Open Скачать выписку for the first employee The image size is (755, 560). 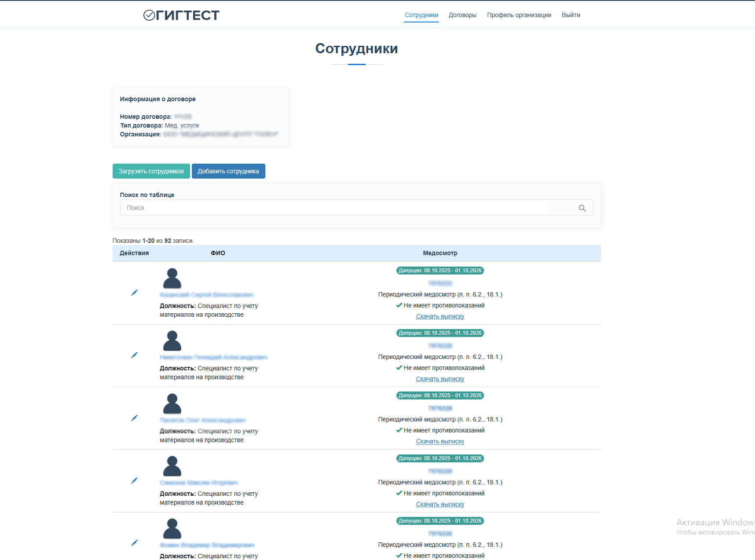click(x=440, y=316)
